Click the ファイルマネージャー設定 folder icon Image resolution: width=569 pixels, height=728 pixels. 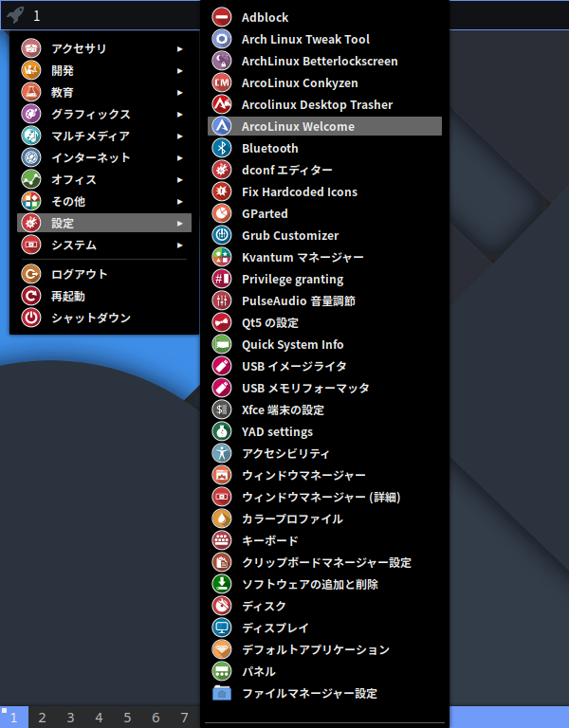click(x=222, y=694)
